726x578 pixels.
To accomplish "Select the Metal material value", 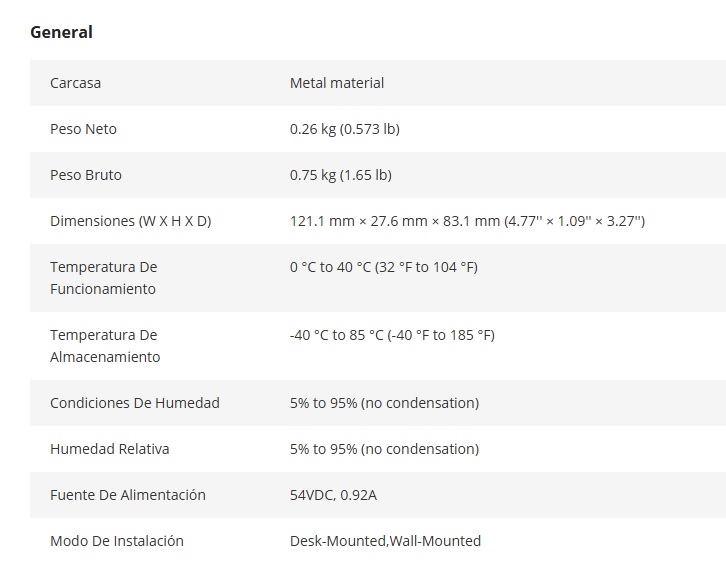I will tap(337, 83).
